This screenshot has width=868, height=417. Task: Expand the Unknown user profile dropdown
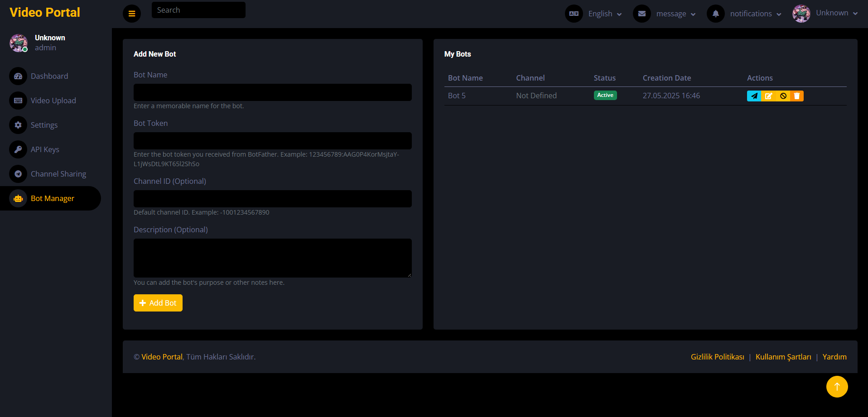837,13
